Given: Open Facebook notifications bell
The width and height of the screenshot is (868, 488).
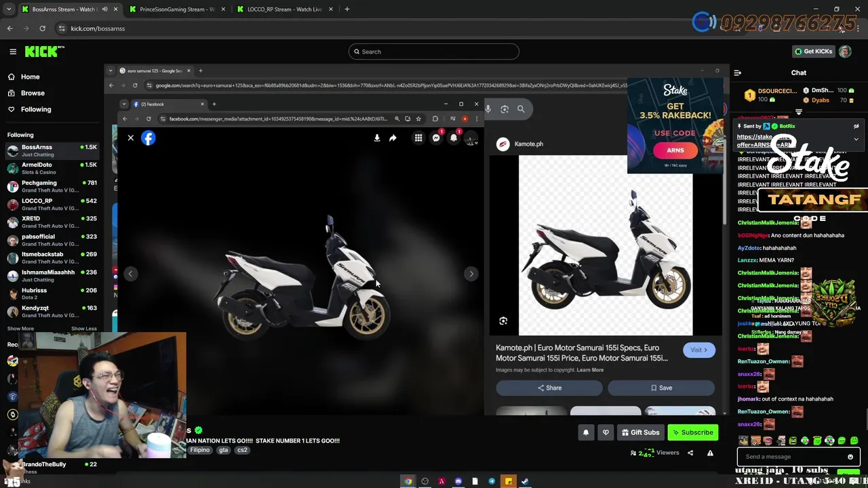Looking at the screenshot, I should (454, 138).
